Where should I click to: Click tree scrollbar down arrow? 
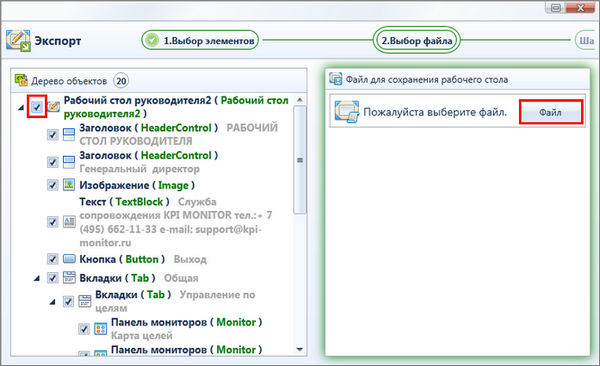pyautogui.click(x=300, y=349)
